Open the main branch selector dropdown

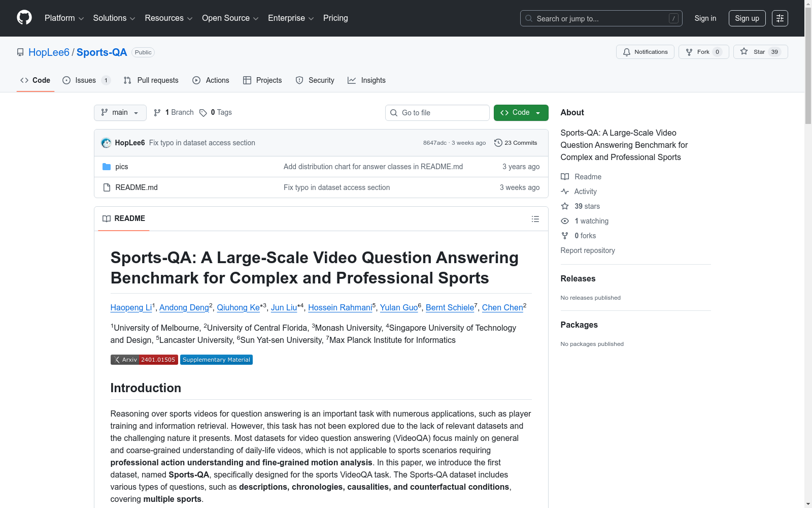click(120, 113)
